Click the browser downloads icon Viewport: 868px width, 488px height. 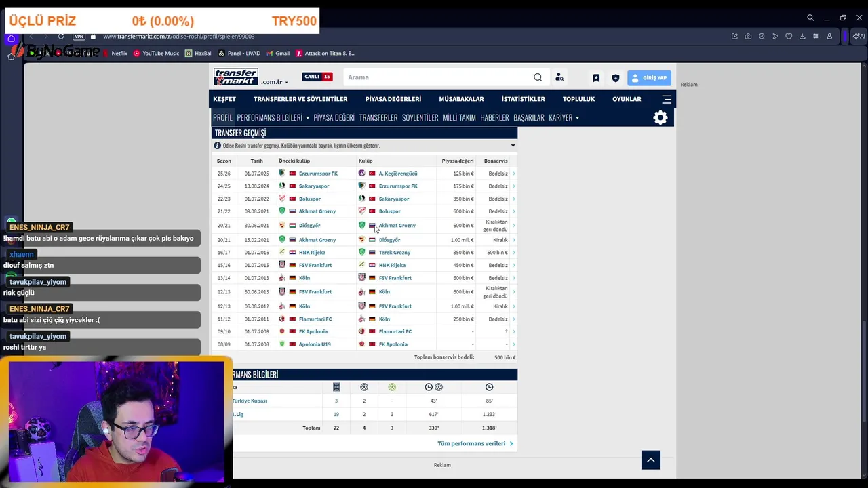[802, 36]
